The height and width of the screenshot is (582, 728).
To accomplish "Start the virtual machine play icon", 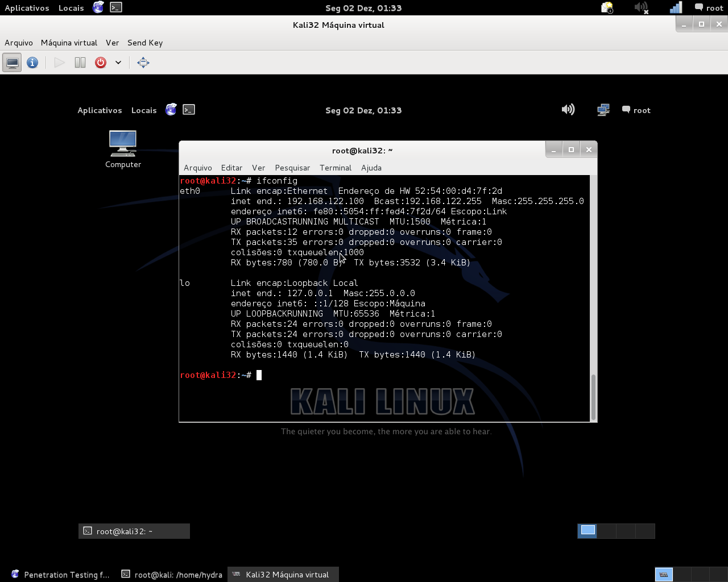I will [x=59, y=63].
